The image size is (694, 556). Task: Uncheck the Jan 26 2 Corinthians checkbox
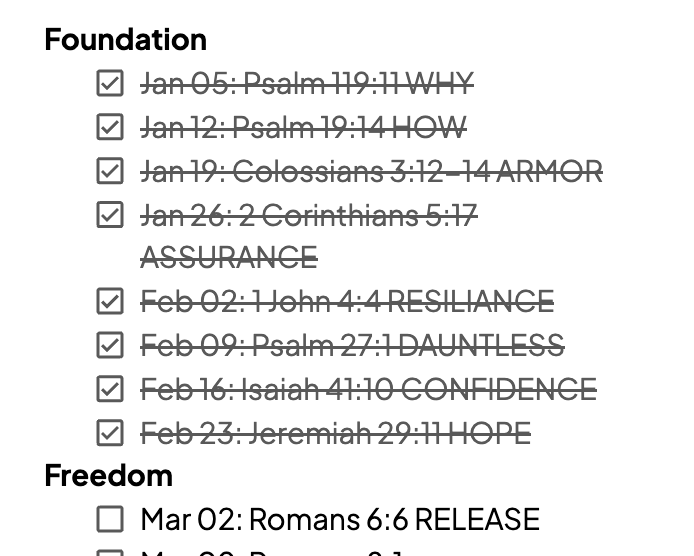click(x=110, y=215)
